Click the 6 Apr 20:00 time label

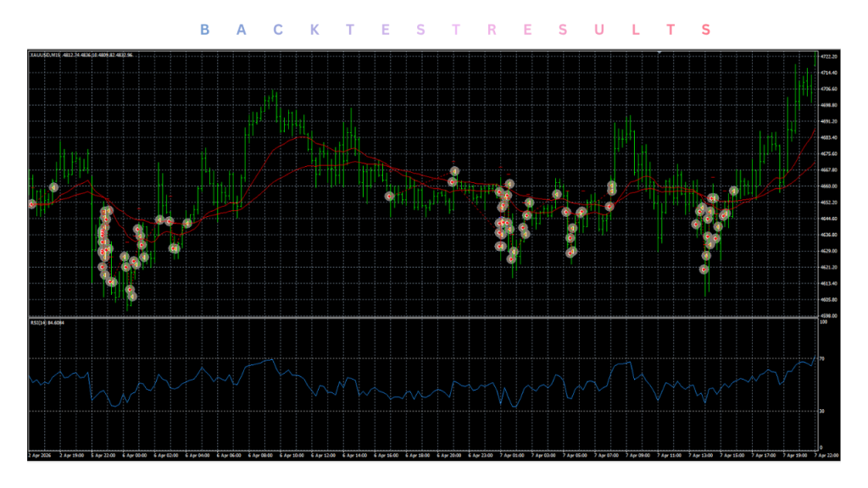[449, 455]
